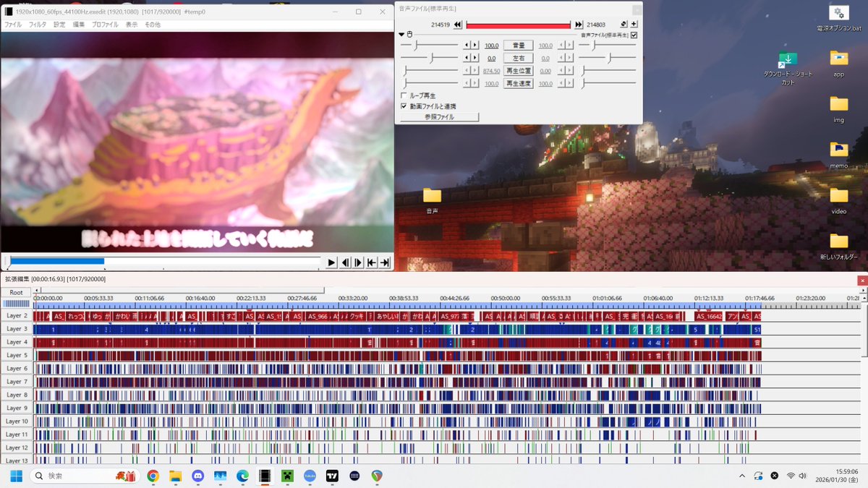Click the 参照ファイル button
Screen dimensions: 868x488
(440, 116)
